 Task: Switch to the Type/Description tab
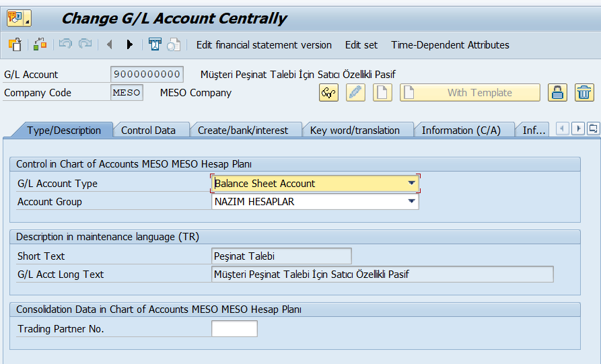pos(64,131)
